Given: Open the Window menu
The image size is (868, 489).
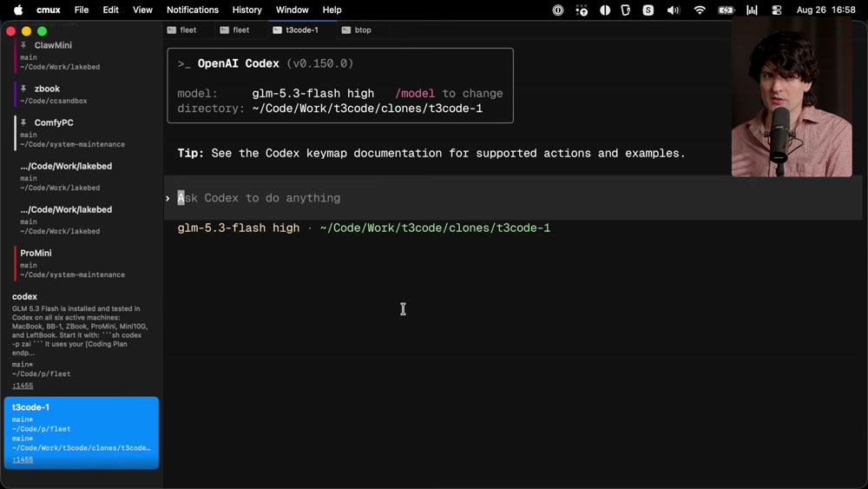Looking at the screenshot, I should click(293, 10).
